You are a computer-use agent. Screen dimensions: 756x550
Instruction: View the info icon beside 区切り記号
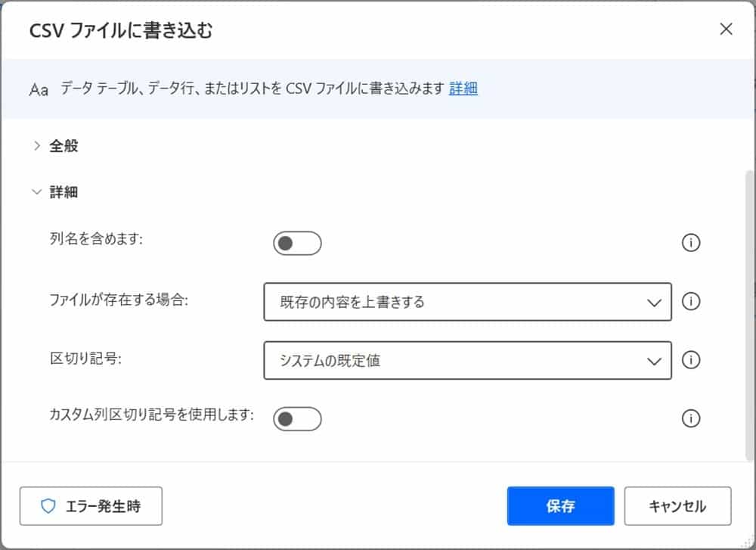coord(691,360)
